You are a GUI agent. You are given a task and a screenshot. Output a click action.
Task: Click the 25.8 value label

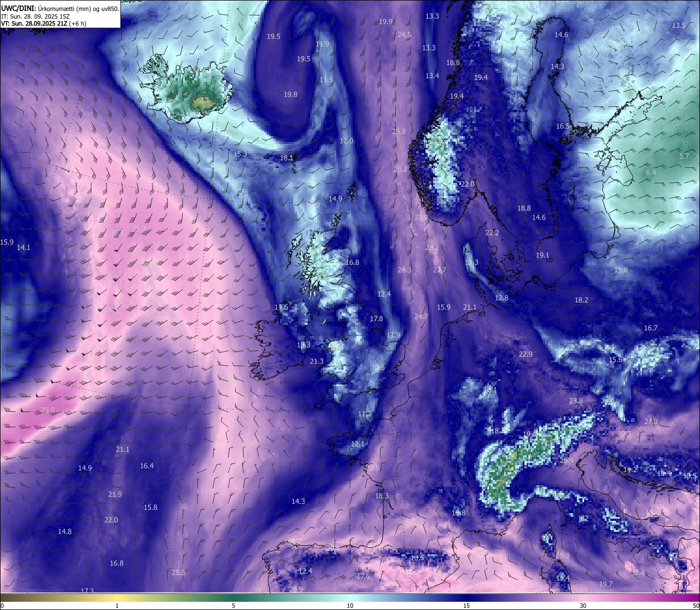pos(399,131)
